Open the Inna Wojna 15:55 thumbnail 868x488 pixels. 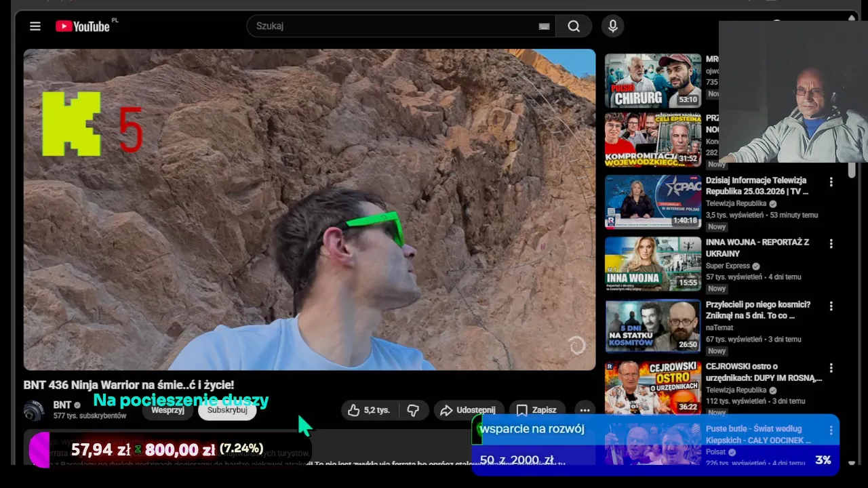[x=653, y=264]
